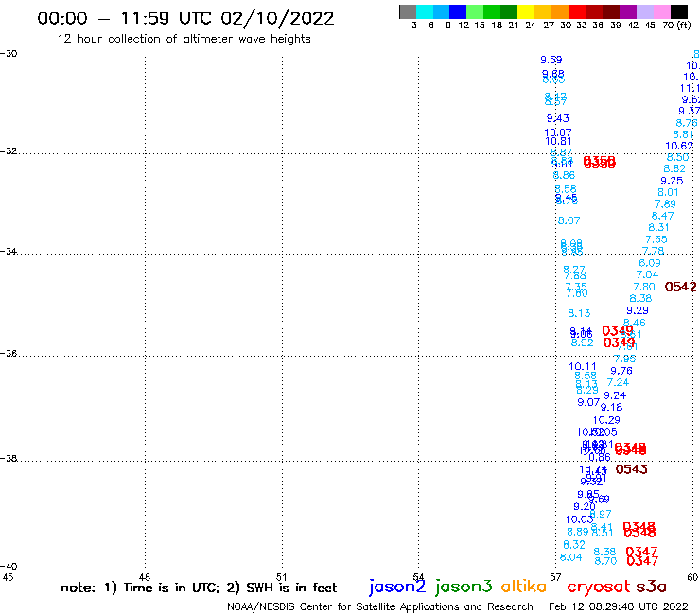
Task: Click the wave height value 8.86
Action: [x=564, y=175]
